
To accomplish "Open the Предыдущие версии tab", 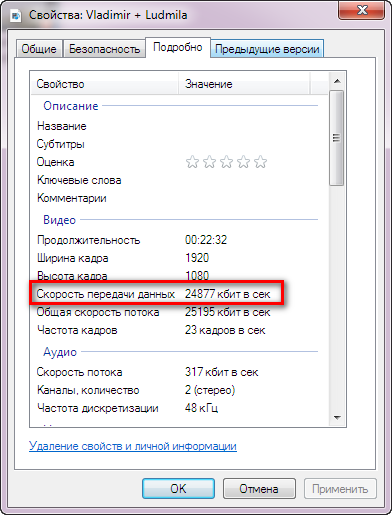I will tap(267, 49).
